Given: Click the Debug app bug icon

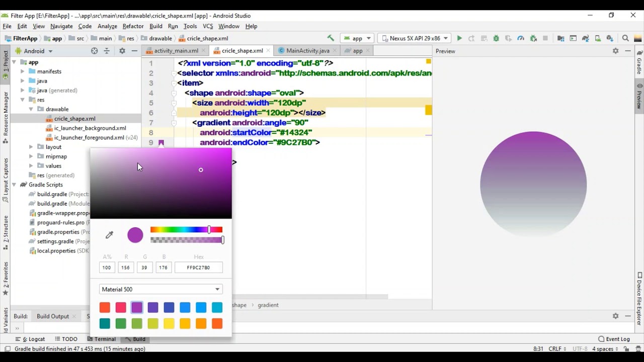Looking at the screenshot, I should (x=496, y=38).
